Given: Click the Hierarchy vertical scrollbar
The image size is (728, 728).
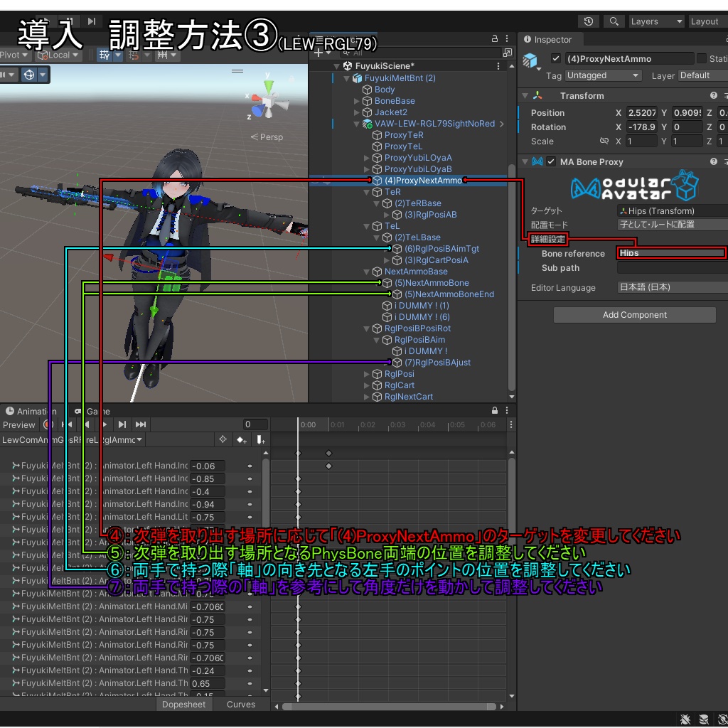Looking at the screenshot, I should pyautogui.click(x=511, y=279).
